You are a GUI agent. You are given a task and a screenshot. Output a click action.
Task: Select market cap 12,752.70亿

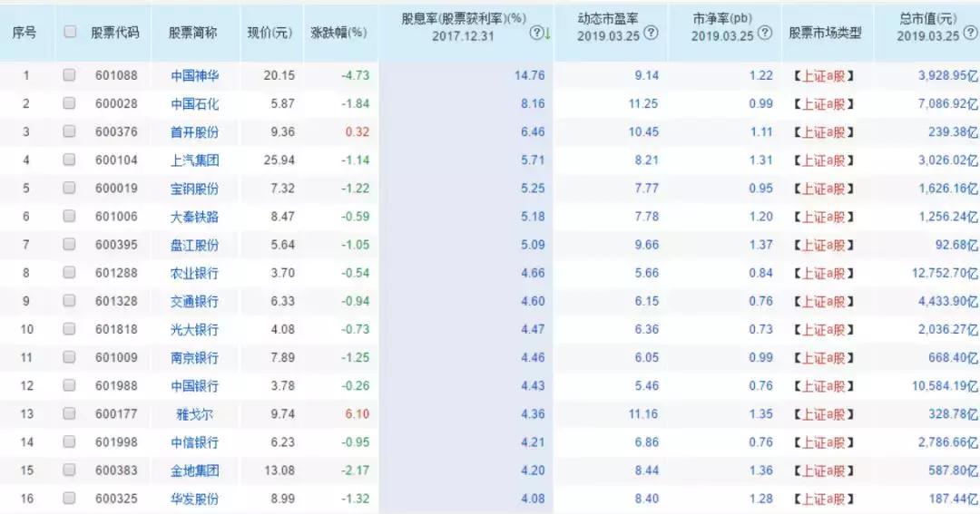coord(945,272)
